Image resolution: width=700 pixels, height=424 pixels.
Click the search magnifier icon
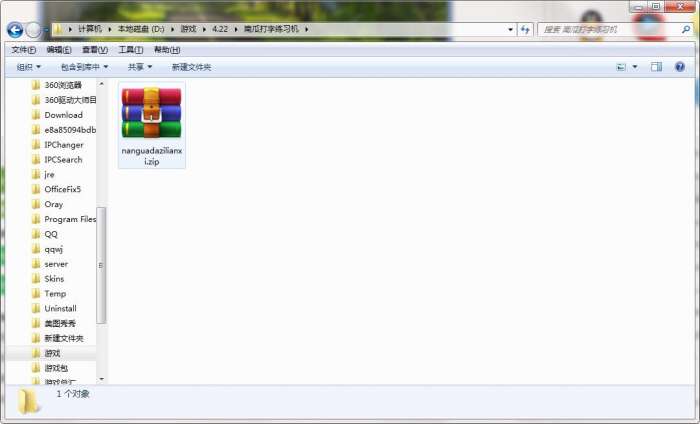[686, 30]
